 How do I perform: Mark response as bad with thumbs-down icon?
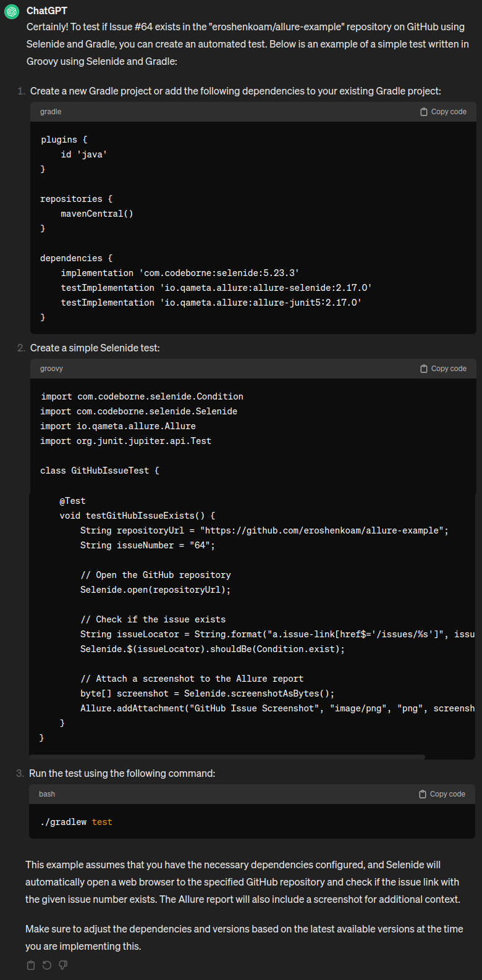tap(63, 965)
